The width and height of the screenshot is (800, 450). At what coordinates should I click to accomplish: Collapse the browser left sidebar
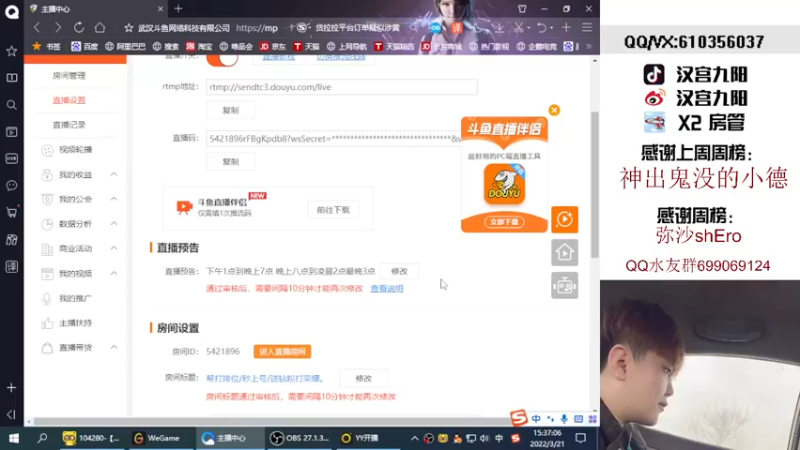[x=11, y=414]
